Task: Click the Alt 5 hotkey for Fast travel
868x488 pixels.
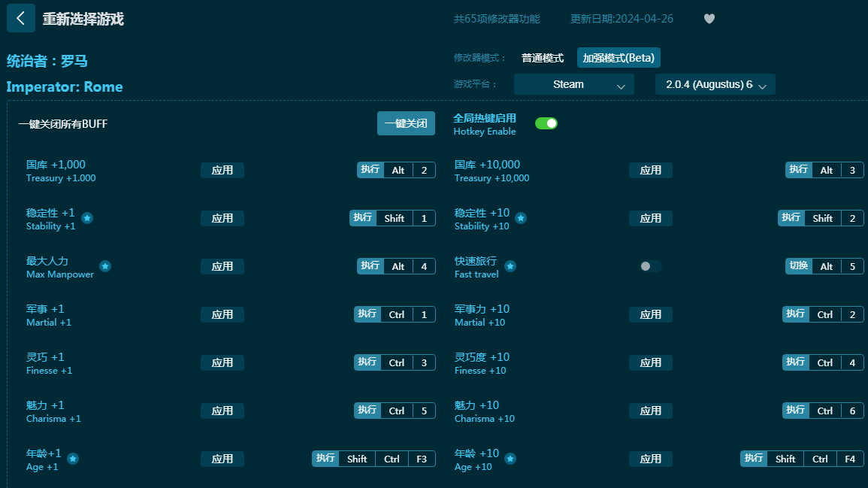Action: pos(824,266)
